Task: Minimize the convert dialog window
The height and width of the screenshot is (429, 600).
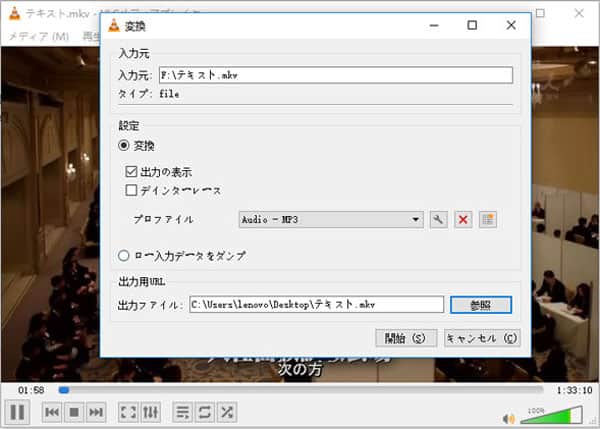Action: click(434, 25)
